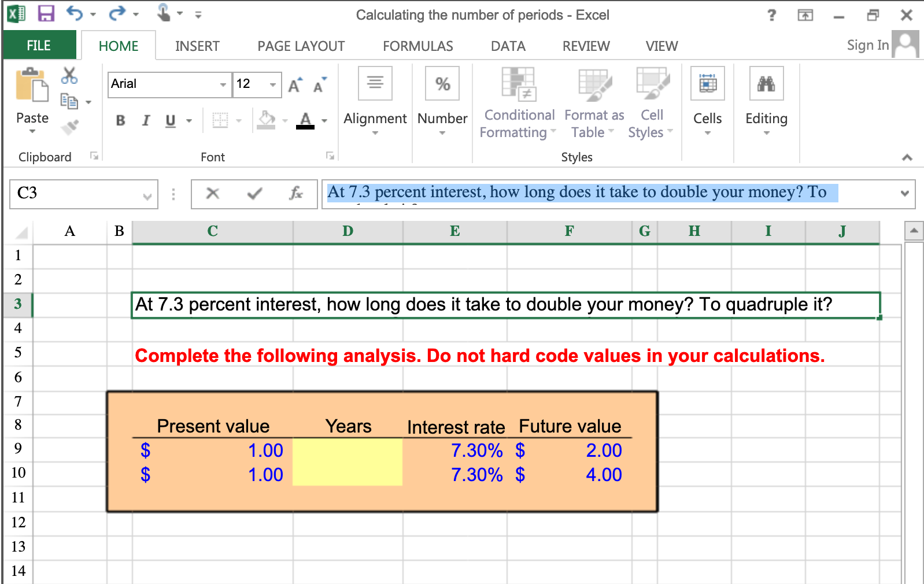Toggle Underline formatting

point(170,120)
